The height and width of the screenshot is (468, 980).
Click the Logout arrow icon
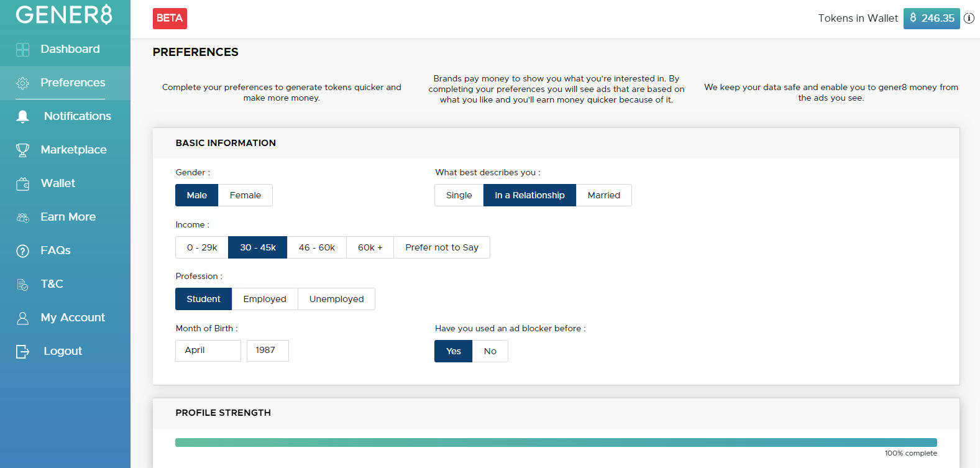[x=23, y=352]
